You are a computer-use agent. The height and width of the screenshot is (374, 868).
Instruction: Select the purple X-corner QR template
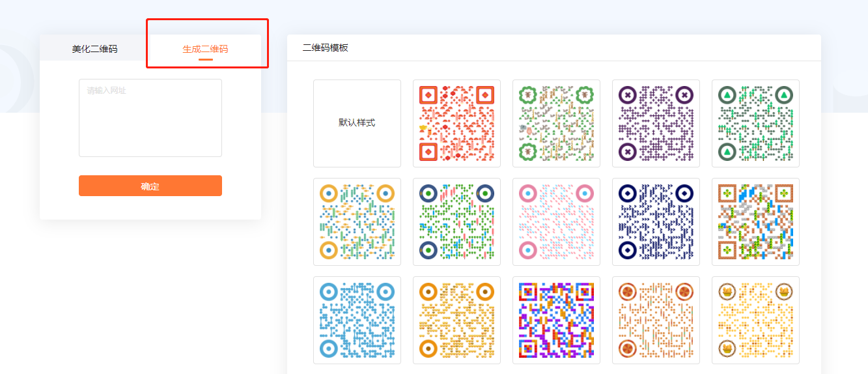(x=656, y=123)
